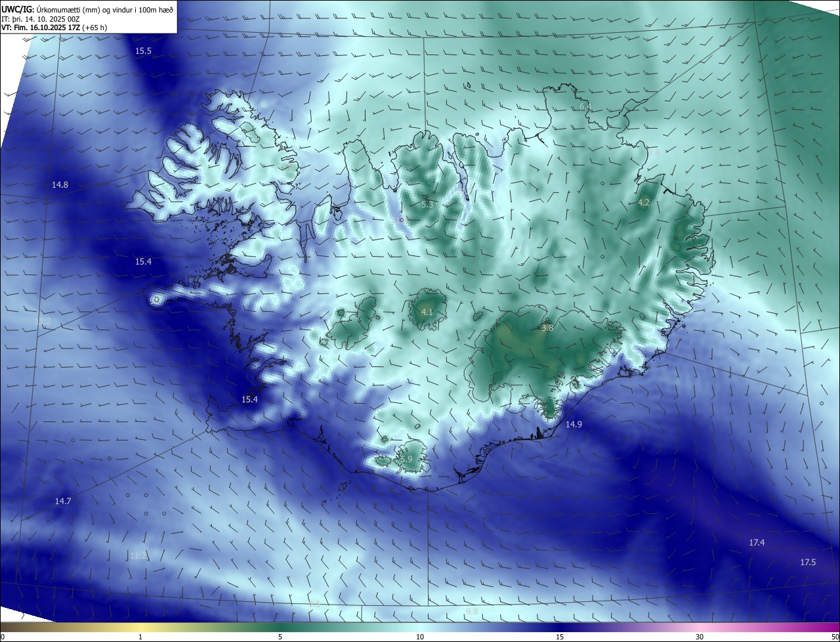Image resolution: width=840 pixels, height=642 pixels.
Task: Click the 14.8 value label over the sea
Action: coord(60,185)
